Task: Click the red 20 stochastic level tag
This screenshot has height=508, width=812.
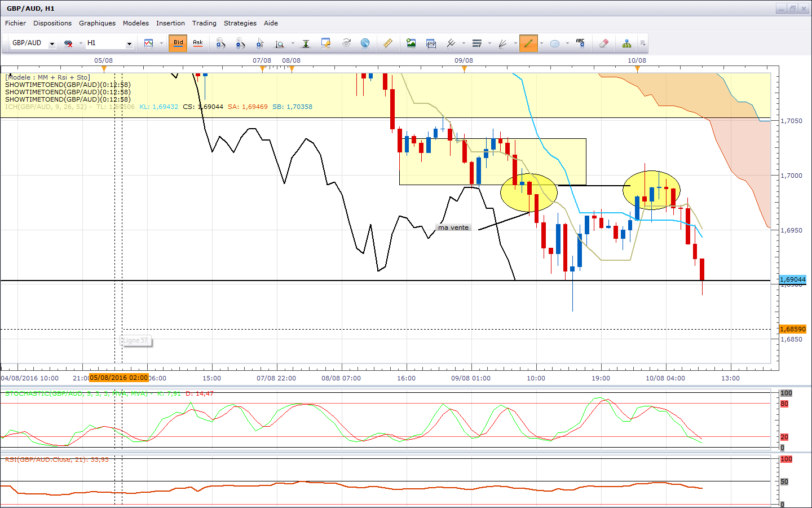Action: 784,437
